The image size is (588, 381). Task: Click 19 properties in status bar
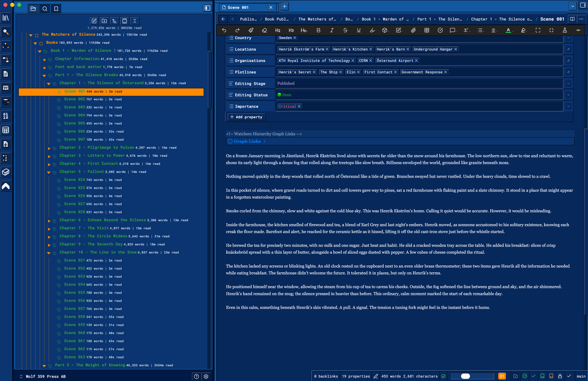pyautogui.click(x=356, y=376)
